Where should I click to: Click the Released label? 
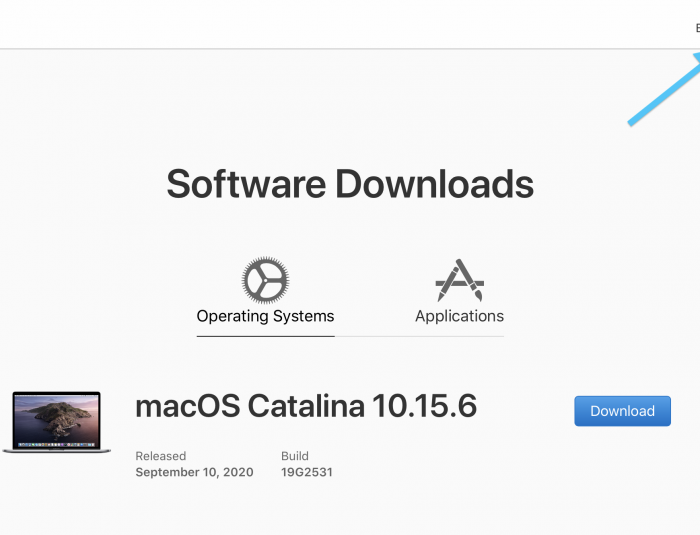pos(161,456)
